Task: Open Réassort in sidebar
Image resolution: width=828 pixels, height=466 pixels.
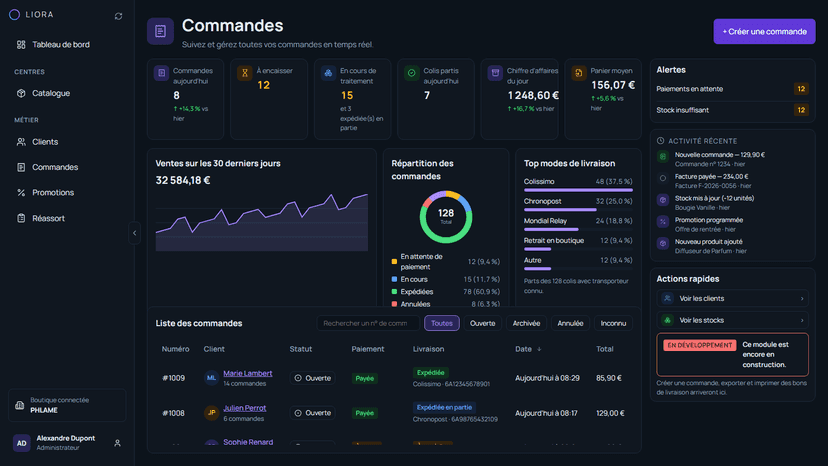Action: point(48,218)
